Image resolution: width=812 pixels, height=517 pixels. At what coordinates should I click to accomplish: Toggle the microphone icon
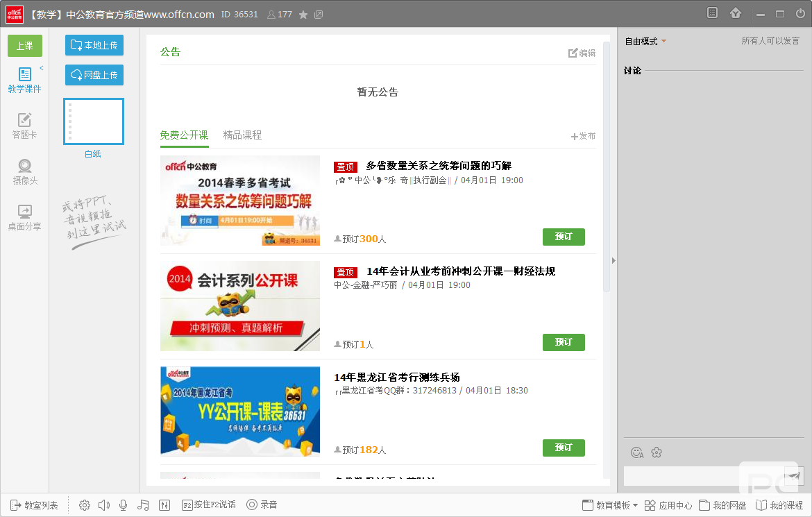click(x=124, y=505)
